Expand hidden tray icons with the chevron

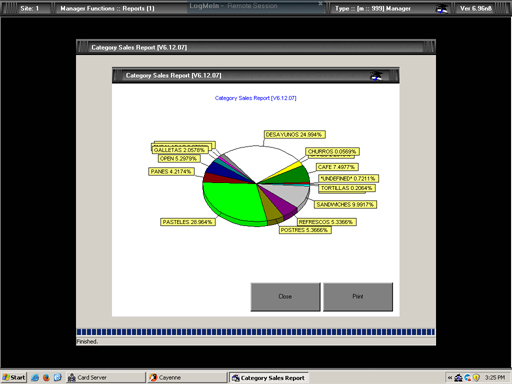[x=450, y=378]
